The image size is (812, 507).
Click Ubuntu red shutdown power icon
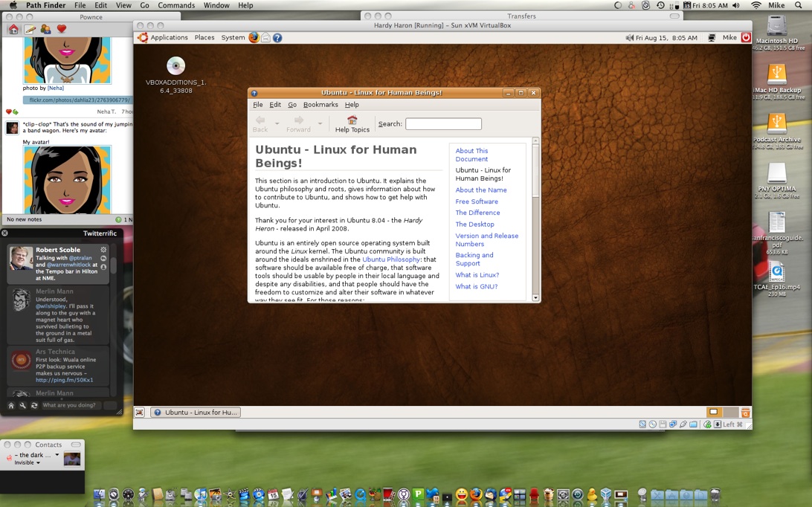tap(746, 37)
